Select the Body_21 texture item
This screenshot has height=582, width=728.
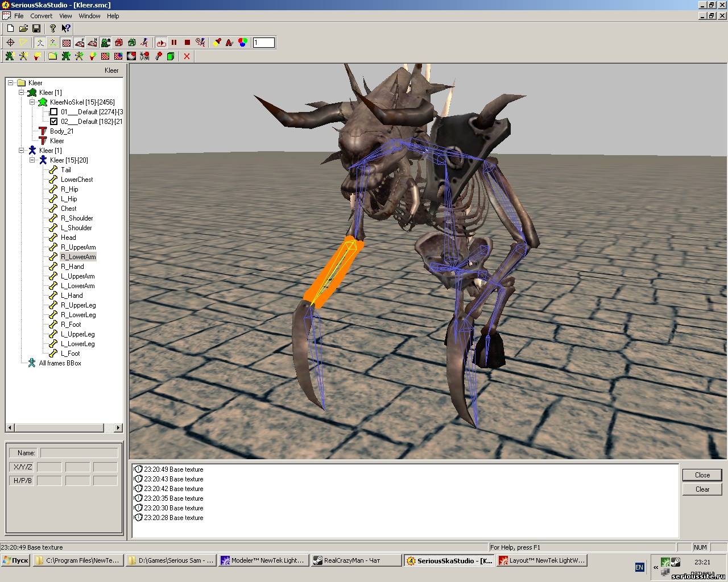click(x=61, y=131)
